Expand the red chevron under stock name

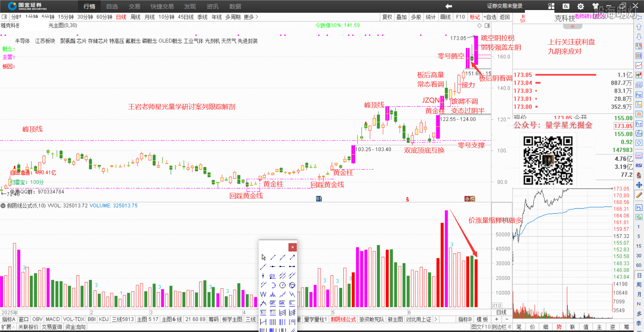point(573,26)
